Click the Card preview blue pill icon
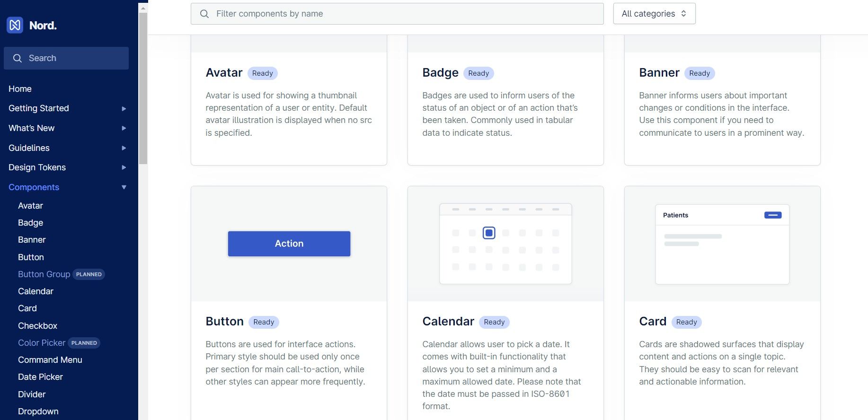The width and height of the screenshot is (868, 420). 773,215
